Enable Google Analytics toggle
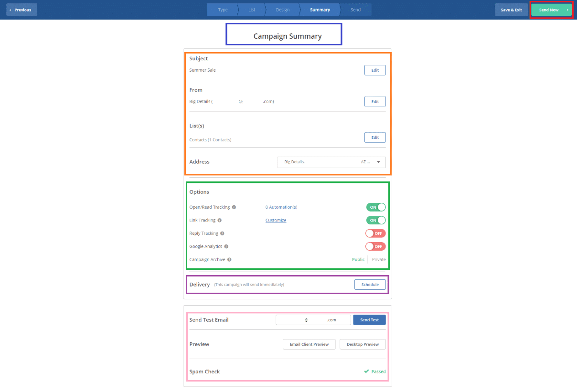 click(376, 246)
